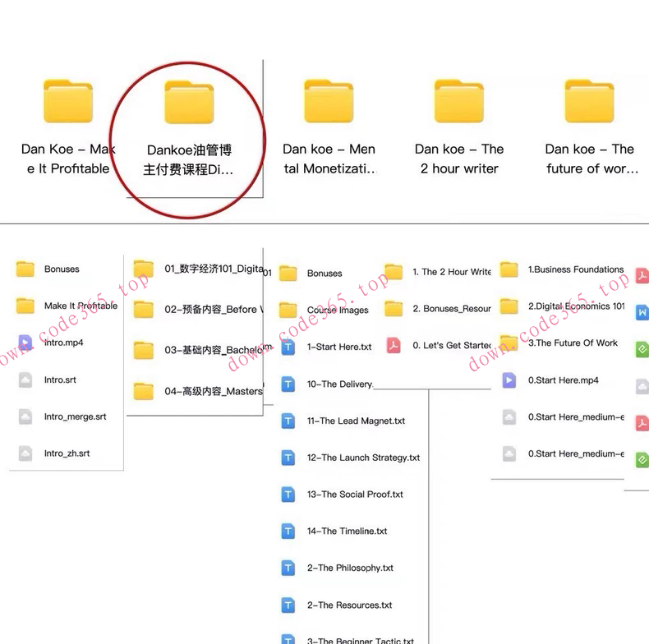The height and width of the screenshot is (644, 649).
Task: Click the Course Images folder icon
Action: point(288,310)
